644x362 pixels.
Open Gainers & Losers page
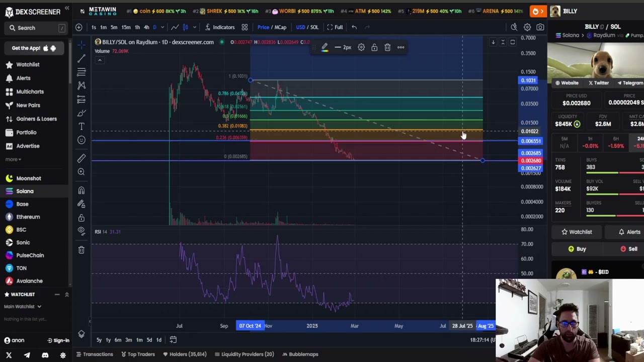pyautogui.click(x=36, y=119)
